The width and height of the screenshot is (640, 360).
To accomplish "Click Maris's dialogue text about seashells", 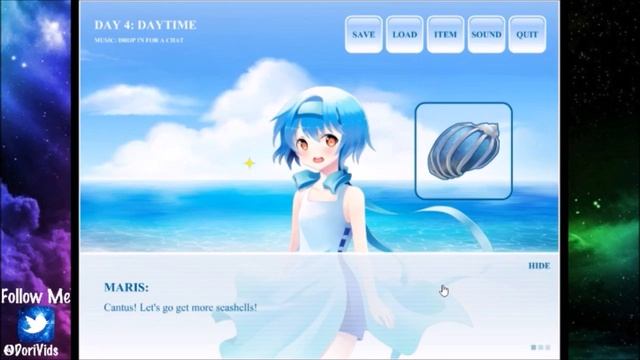I will [x=180, y=307].
